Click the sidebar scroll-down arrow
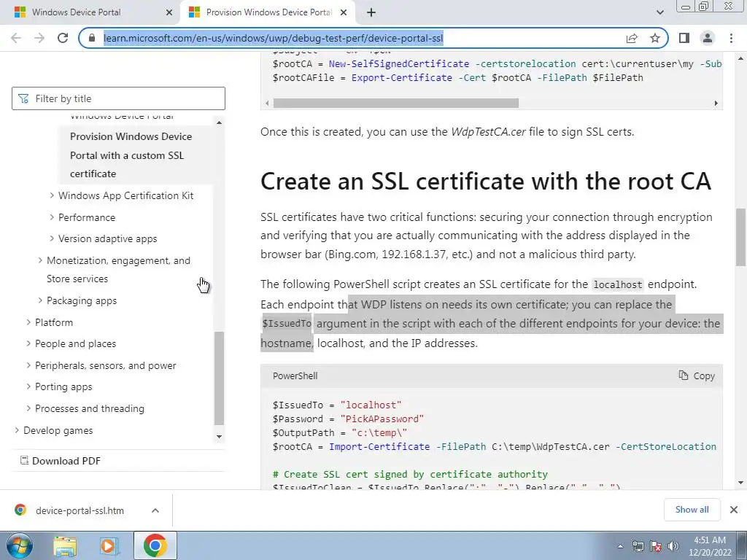Viewport: 747px width, 560px height. 219,437
